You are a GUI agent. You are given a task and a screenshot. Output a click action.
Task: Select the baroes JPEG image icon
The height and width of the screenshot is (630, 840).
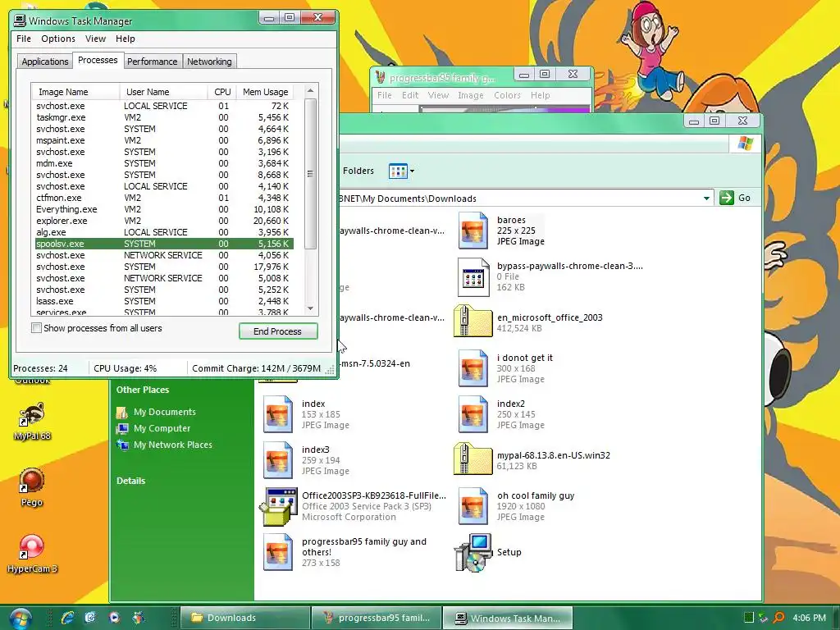click(473, 231)
